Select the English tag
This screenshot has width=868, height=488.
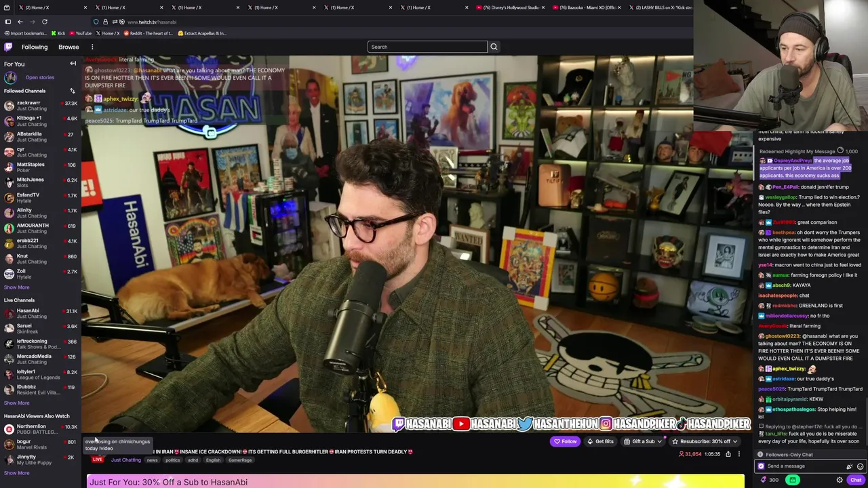pyautogui.click(x=213, y=460)
